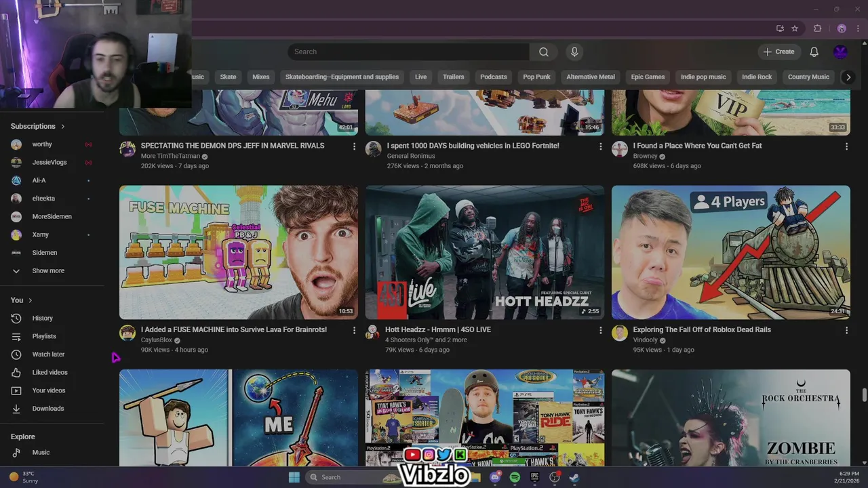Open the Zombie by The Cranberries thumbnail

pyautogui.click(x=731, y=418)
